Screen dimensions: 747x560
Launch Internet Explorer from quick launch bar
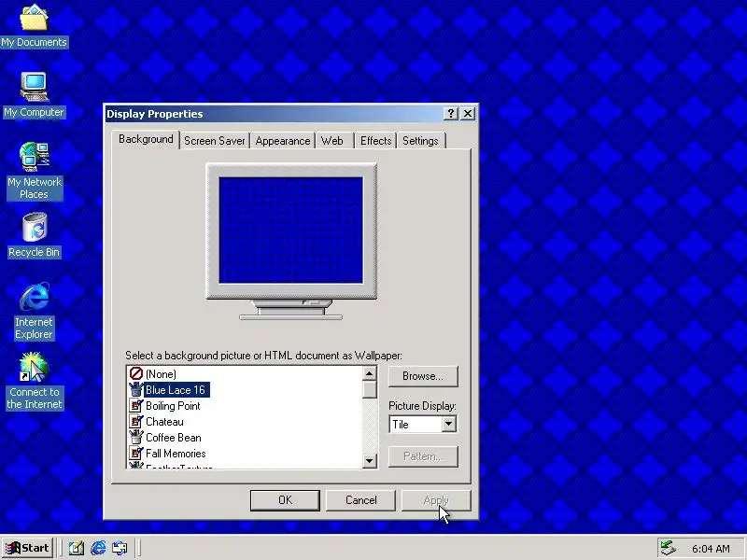[x=98, y=548]
